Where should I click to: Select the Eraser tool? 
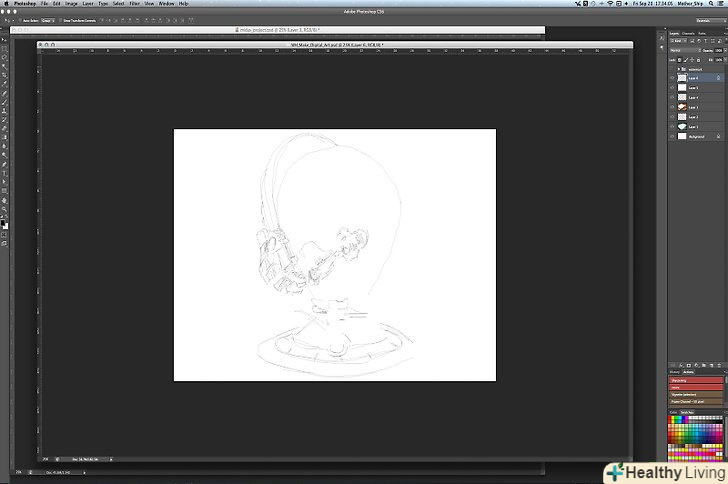[5, 127]
